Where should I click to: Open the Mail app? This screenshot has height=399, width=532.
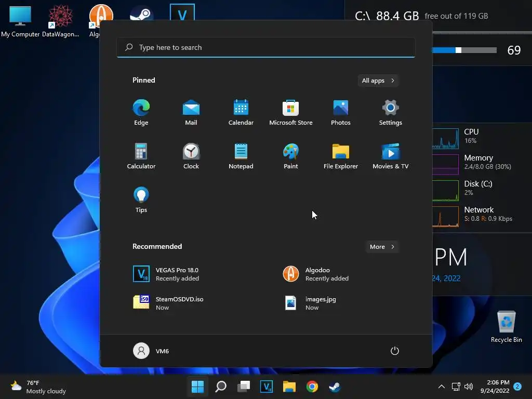coord(191,113)
